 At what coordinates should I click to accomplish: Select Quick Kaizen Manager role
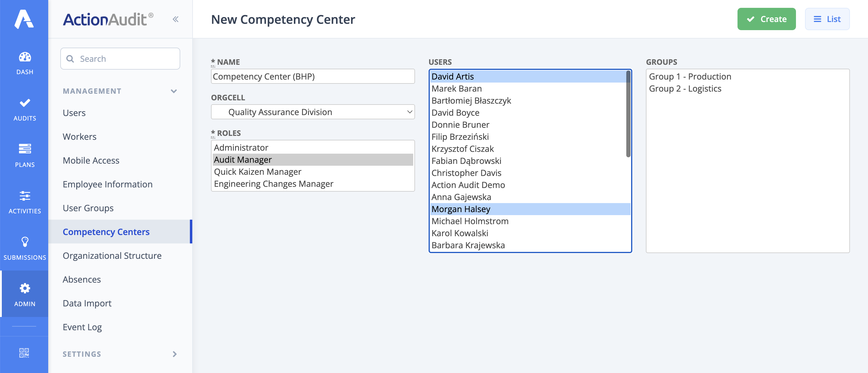[x=257, y=172]
